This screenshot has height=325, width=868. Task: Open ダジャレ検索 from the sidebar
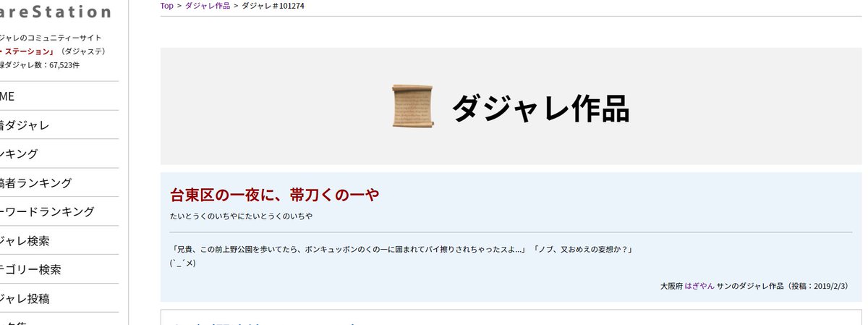point(59,241)
